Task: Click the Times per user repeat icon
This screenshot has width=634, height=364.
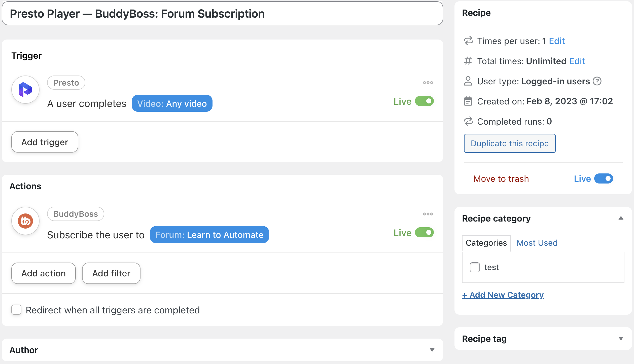Action: pos(468,41)
